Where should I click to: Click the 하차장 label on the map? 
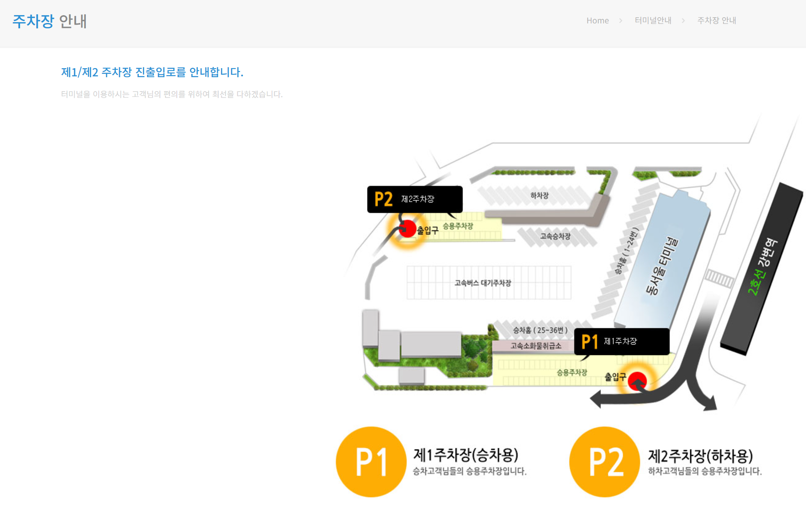[x=539, y=196]
